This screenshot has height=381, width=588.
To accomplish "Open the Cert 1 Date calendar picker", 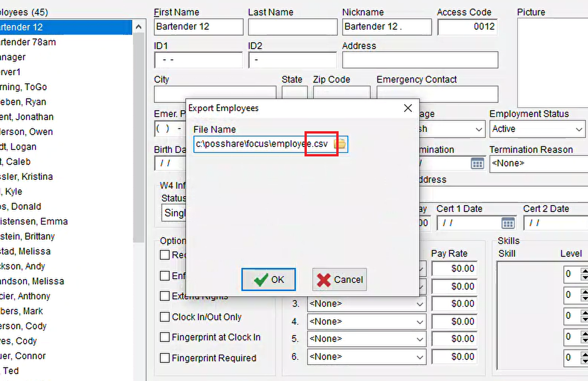I will pyautogui.click(x=508, y=223).
